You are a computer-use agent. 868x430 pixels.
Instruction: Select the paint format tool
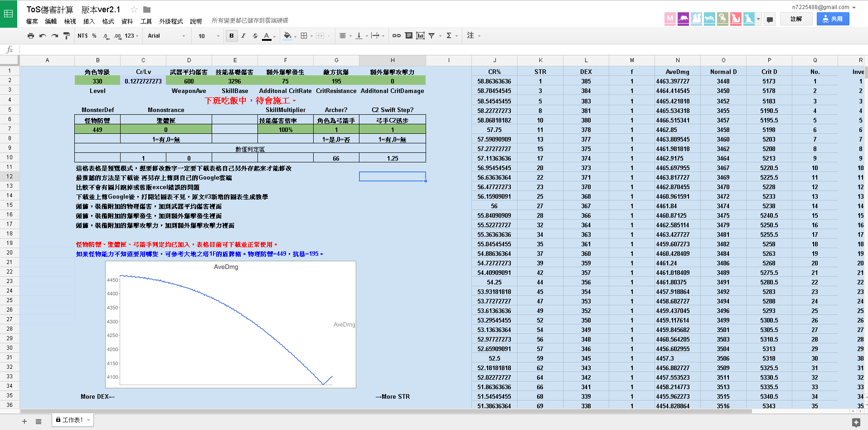[67, 36]
